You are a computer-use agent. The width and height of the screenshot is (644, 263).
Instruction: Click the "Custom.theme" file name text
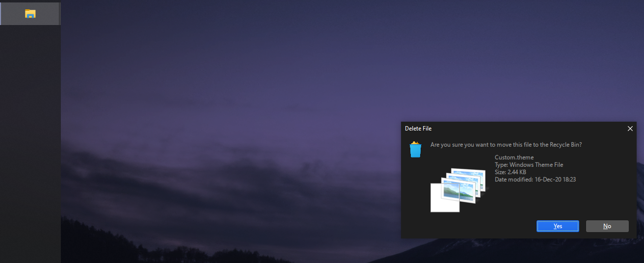tap(514, 158)
